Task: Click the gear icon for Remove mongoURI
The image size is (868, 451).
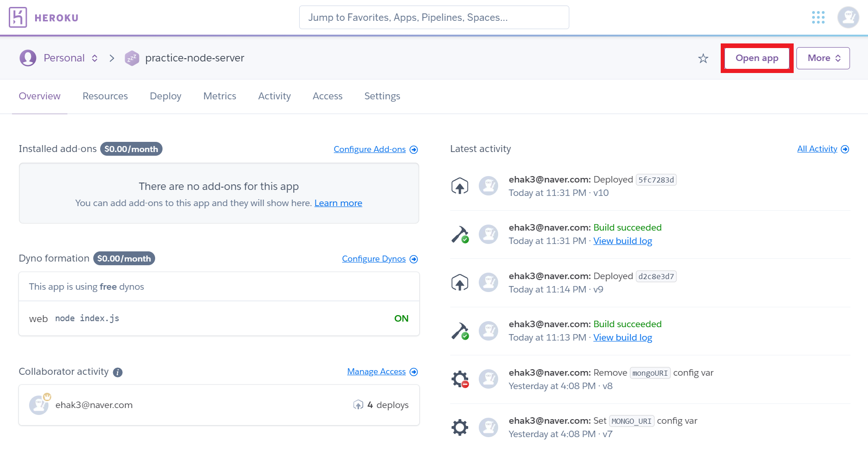Action: [x=460, y=379]
